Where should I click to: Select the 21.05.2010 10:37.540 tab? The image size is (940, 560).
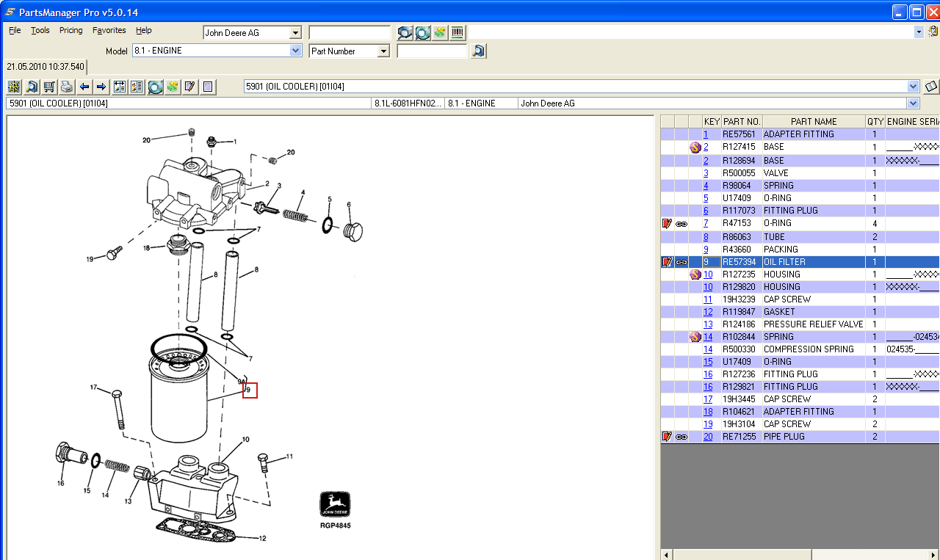(x=46, y=67)
